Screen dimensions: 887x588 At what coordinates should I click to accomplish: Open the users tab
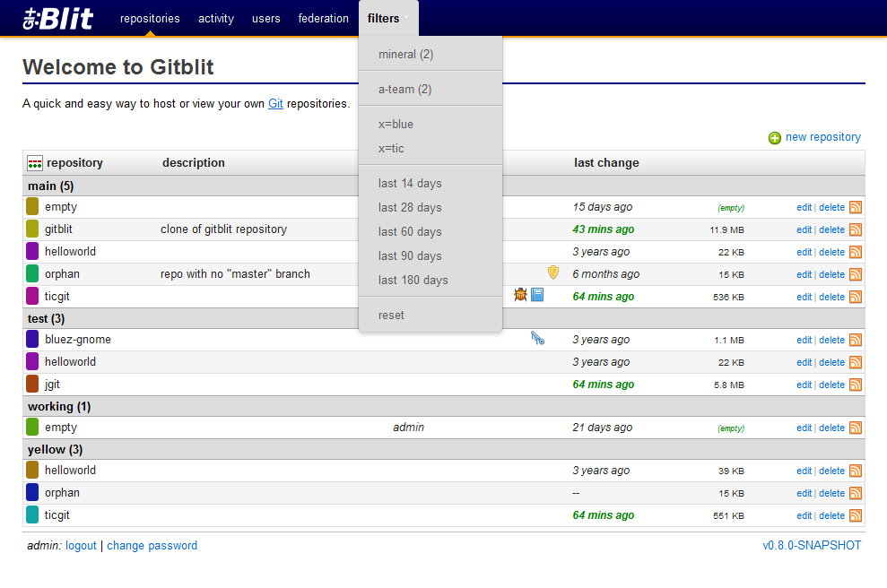tap(265, 19)
